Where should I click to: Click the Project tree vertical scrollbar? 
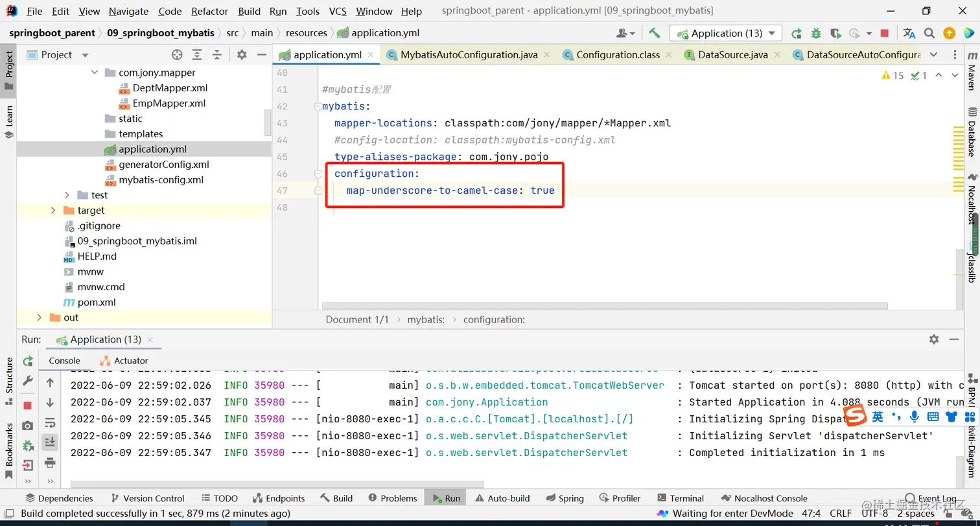(x=268, y=122)
